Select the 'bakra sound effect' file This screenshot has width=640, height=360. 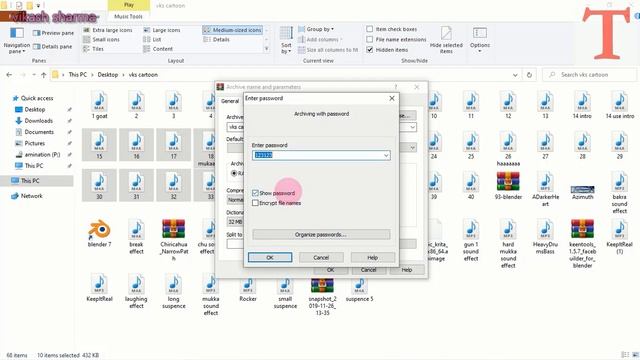click(619, 193)
